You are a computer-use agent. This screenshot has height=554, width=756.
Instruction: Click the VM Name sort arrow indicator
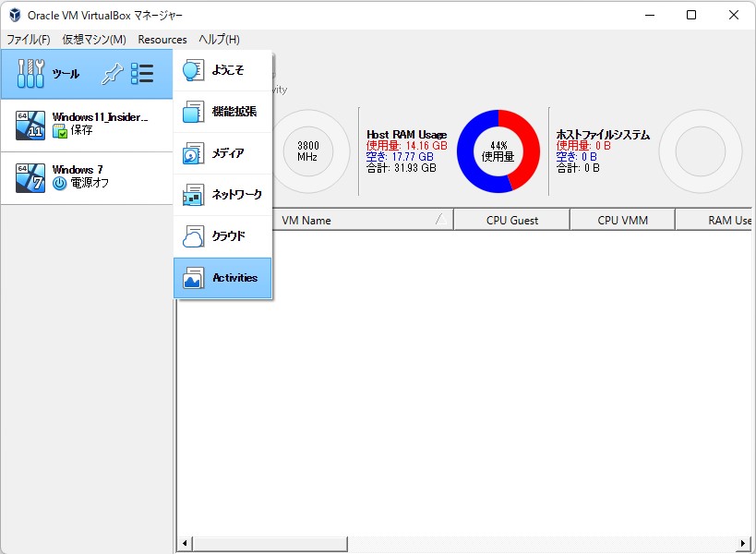(440, 220)
